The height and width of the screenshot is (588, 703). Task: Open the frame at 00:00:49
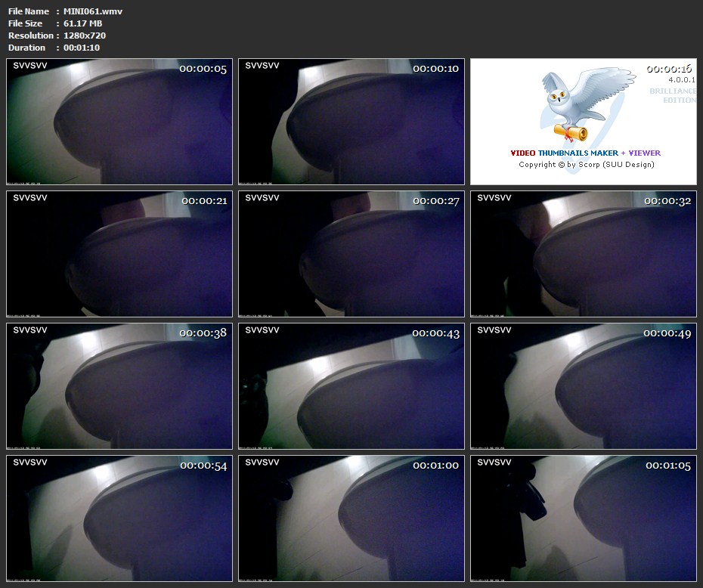tap(584, 386)
